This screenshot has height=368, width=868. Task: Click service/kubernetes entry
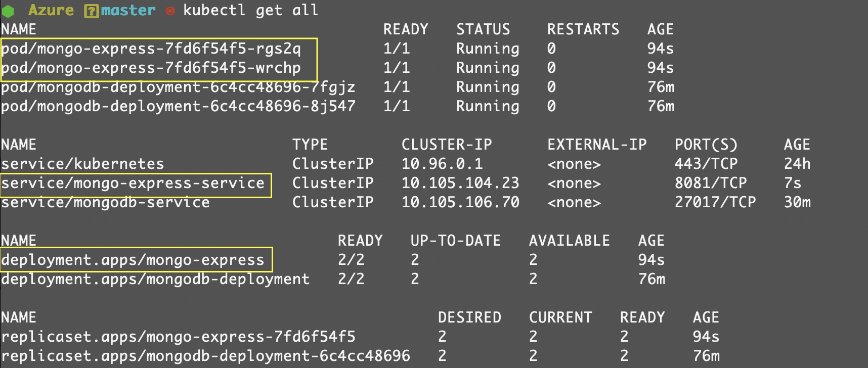82,164
